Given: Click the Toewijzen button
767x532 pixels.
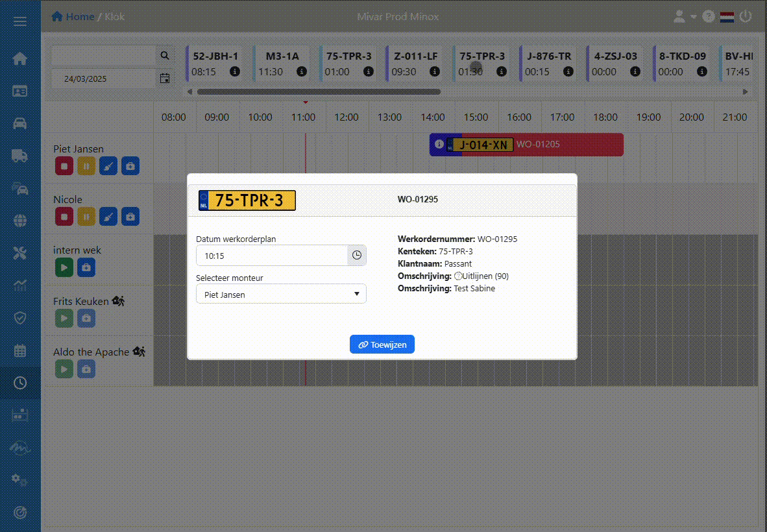Looking at the screenshot, I should tap(382, 344).
